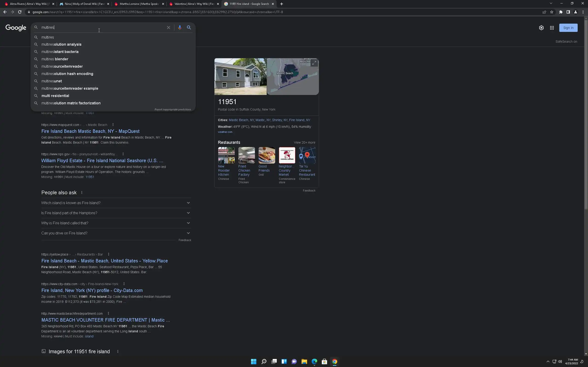Bookmark this page with star icon
588x367 pixels.
coord(551,12)
